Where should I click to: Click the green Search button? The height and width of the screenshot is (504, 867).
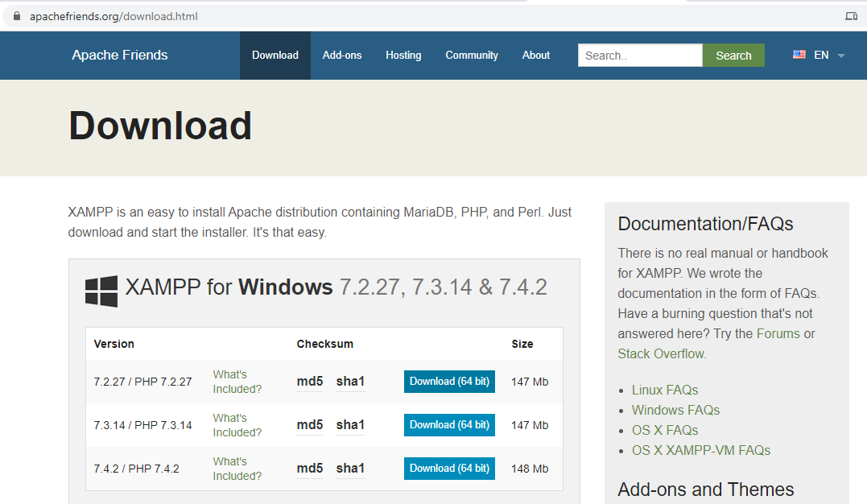[733, 55]
